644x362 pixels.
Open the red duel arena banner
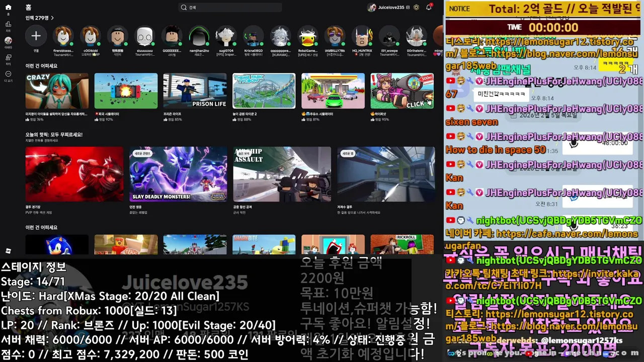(74, 174)
